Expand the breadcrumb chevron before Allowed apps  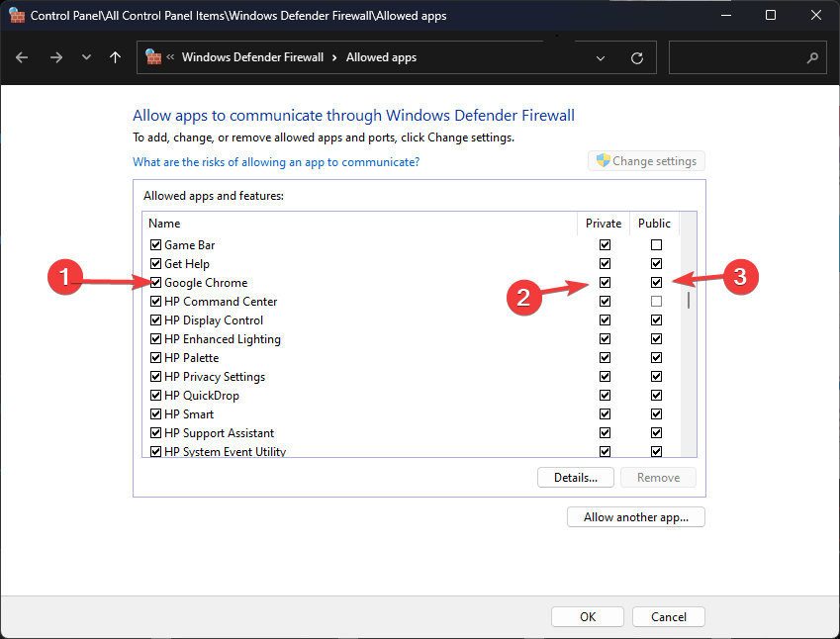[334, 57]
